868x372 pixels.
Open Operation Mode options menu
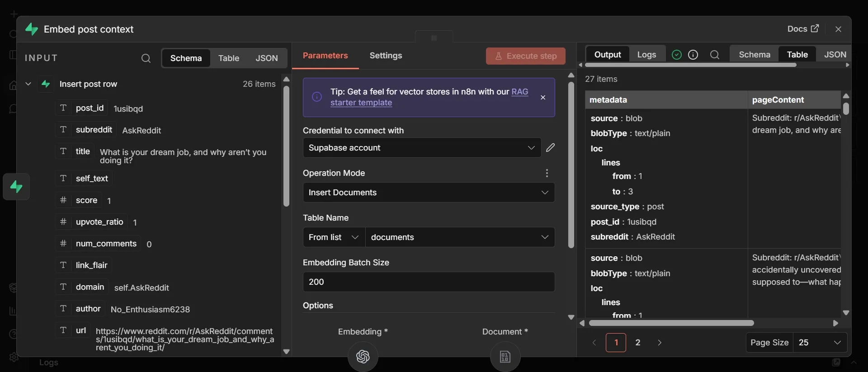coord(547,173)
